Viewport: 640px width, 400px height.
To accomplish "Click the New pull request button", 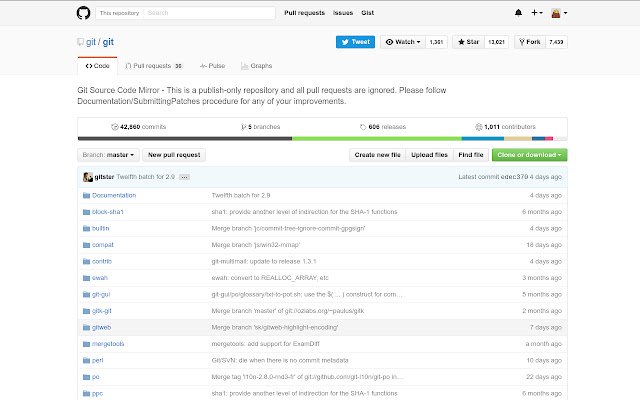I will [x=174, y=155].
